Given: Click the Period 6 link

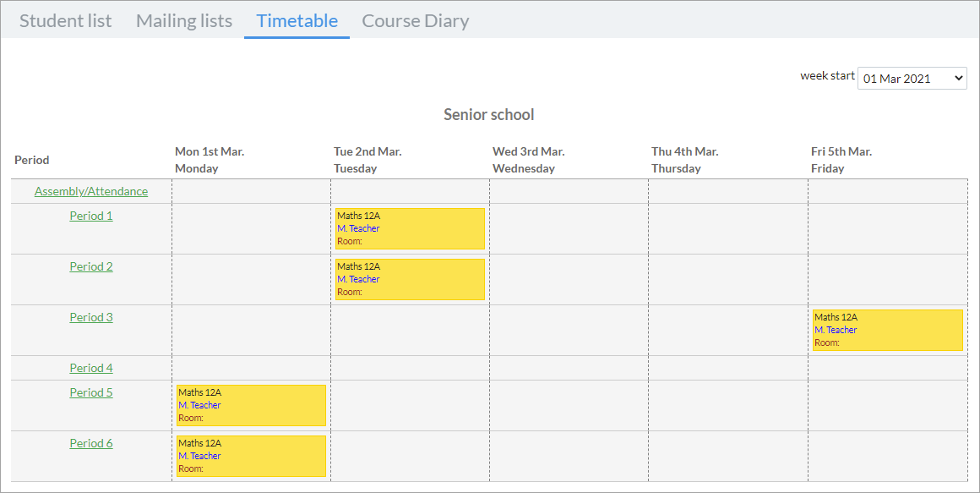Looking at the screenshot, I should point(91,443).
